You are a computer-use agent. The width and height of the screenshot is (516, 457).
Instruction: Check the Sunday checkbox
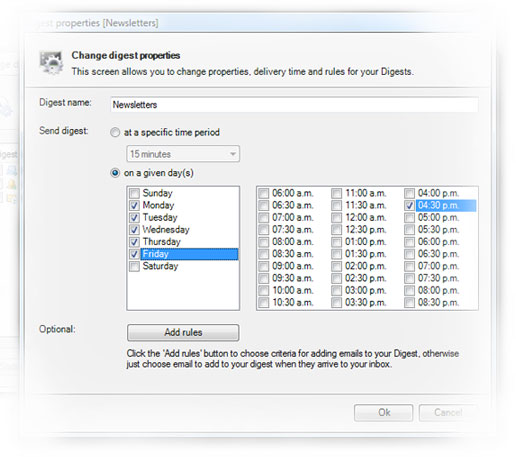pyautogui.click(x=134, y=193)
